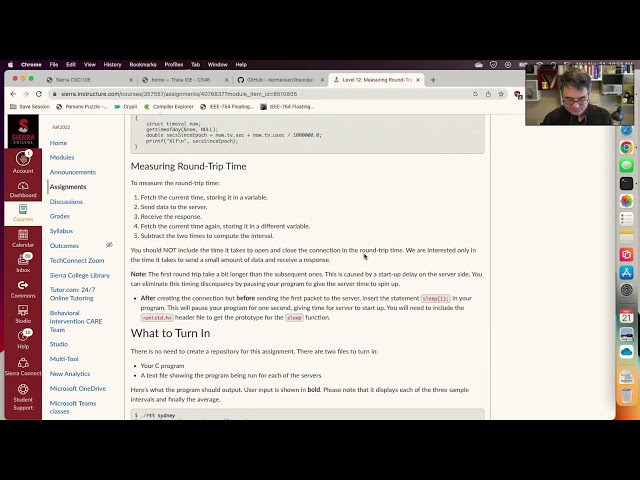Switch to the GitHub libsocket tab
The width and height of the screenshot is (640, 480).
click(x=281, y=80)
